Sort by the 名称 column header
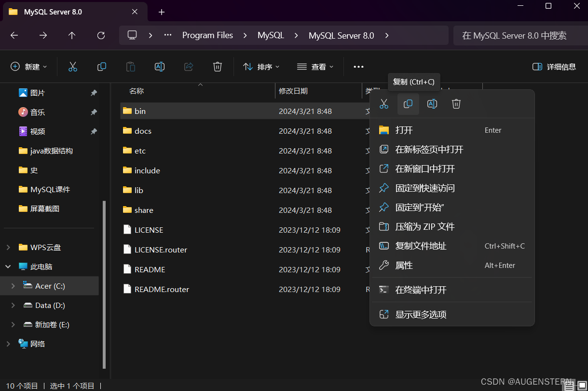The width and height of the screenshot is (588, 391). (x=137, y=91)
